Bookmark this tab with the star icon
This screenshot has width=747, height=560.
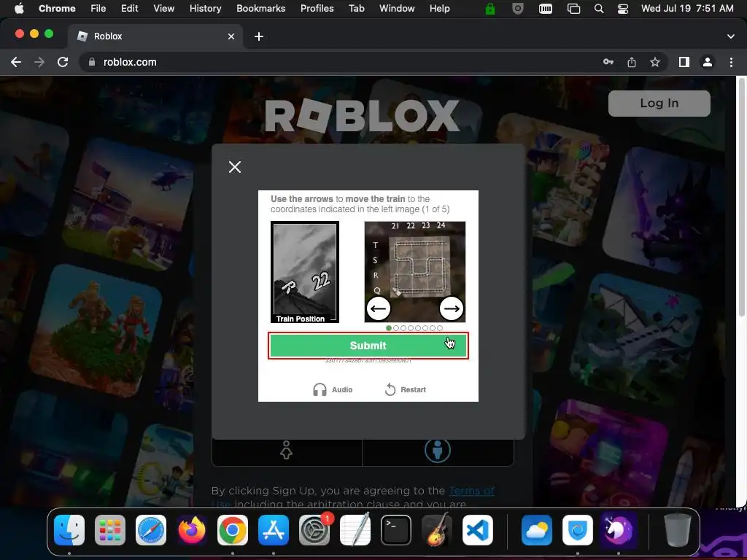pyautogui.click(x=655, y=62)
